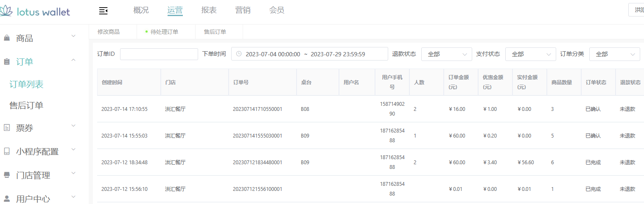Click the user icon beside 用户中心
644x204 pixels.
[x=7, y=198]
